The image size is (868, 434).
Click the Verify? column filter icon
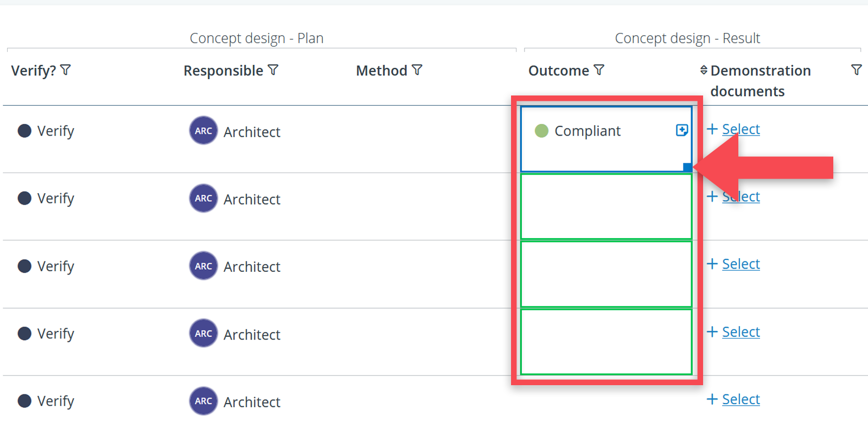point(66,70)
